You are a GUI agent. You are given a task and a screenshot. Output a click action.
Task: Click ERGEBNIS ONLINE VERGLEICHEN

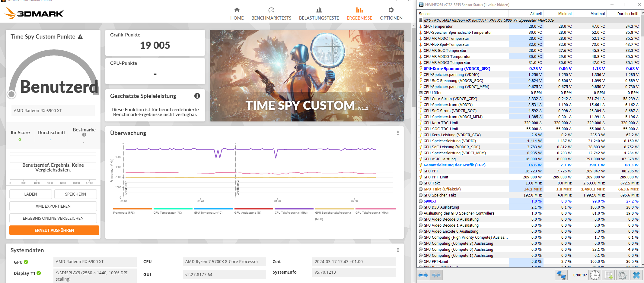pyautogui.click(x=53, y=218)
